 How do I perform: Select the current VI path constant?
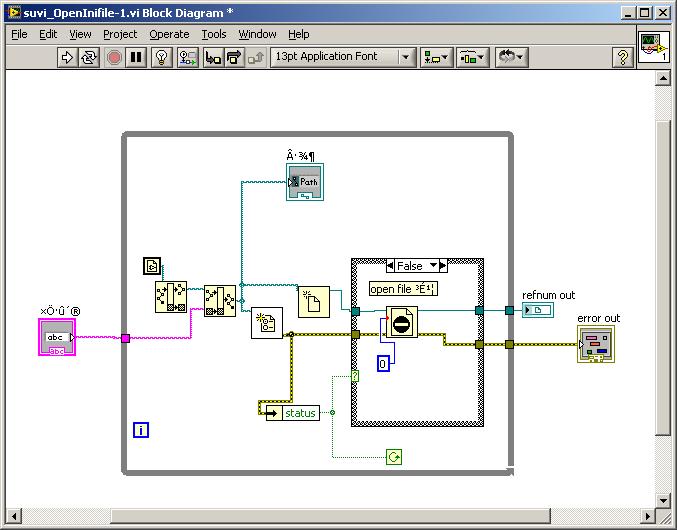tap(152, 266)
